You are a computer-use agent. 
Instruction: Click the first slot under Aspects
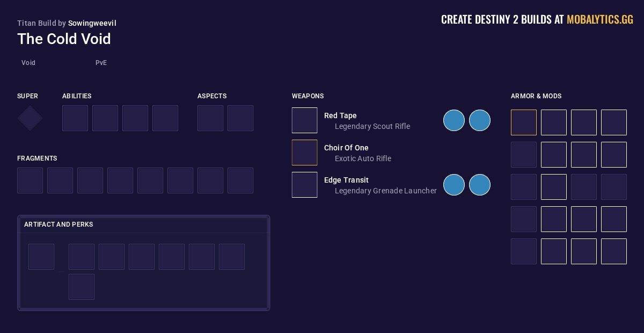tap(210, 118)
